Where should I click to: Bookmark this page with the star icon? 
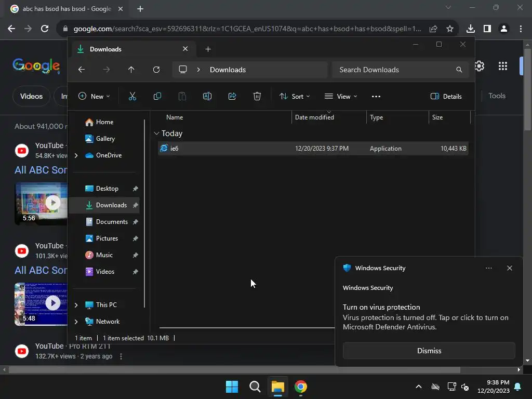[450, 29]
